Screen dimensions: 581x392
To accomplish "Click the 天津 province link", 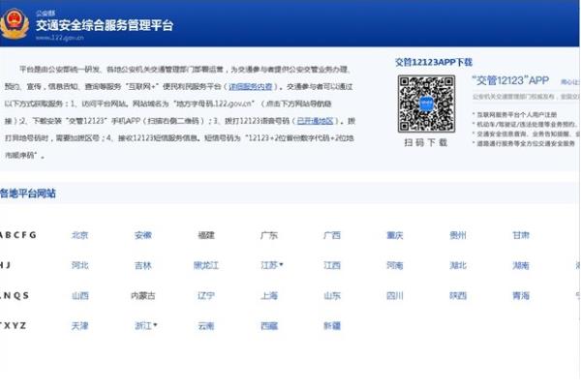I will coord(80,326).
